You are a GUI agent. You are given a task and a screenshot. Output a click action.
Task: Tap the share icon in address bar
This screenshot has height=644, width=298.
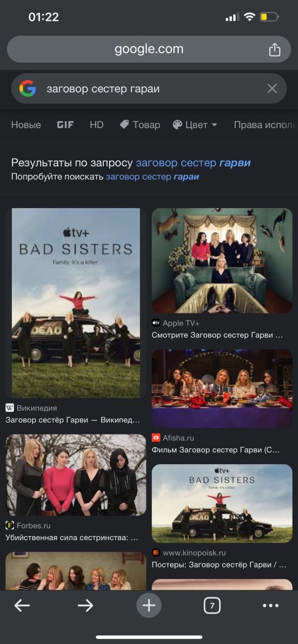click(x=275, y=49)
